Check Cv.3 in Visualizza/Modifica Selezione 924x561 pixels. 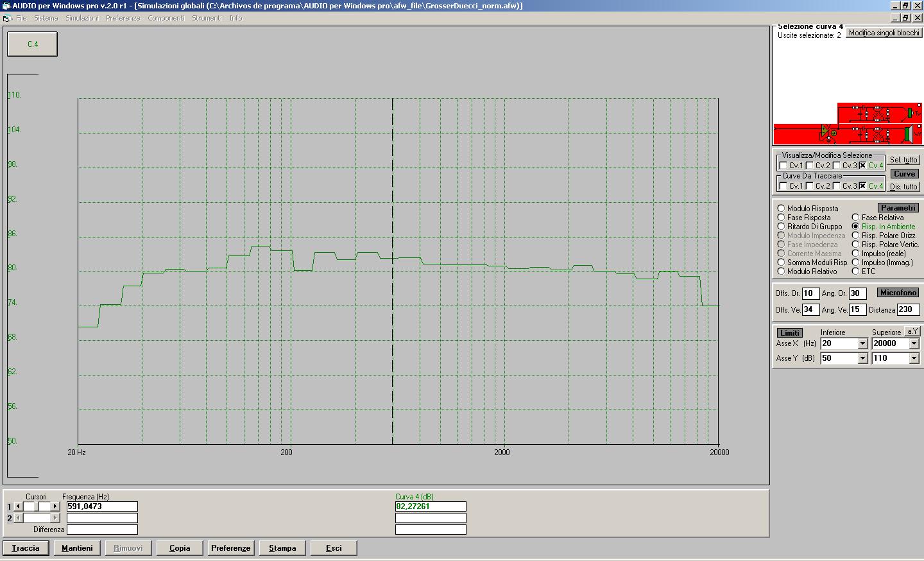pos(837,166)
